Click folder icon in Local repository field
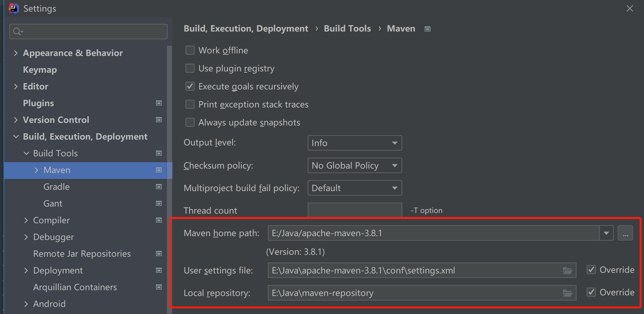Image resolution: width=644 pixels, height=314 pixels. [x=567, y=293]
